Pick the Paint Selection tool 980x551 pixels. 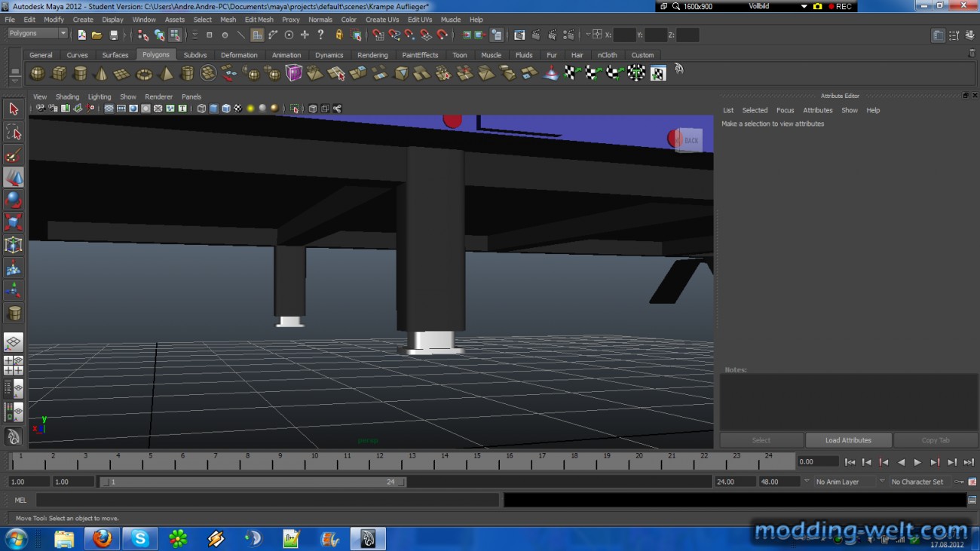tap(14, 155)
